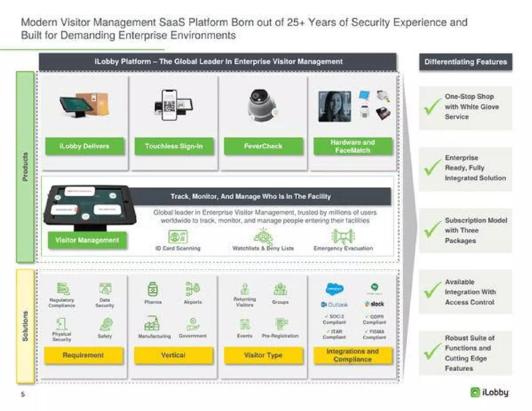Viewport: 532px width, 411px height.
Task: Click the Integrations and Compliance button
Action: pyautogui.click(x=352, y=356)
